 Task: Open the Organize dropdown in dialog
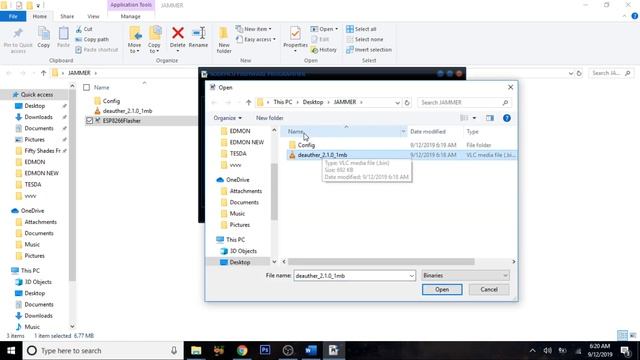click(x=227, y=118)
